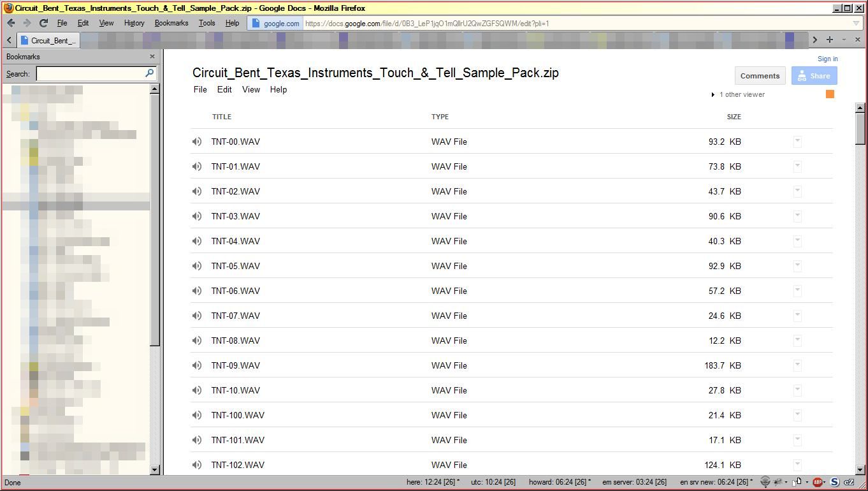Open the Google Docs Help menu

point(278,89)
